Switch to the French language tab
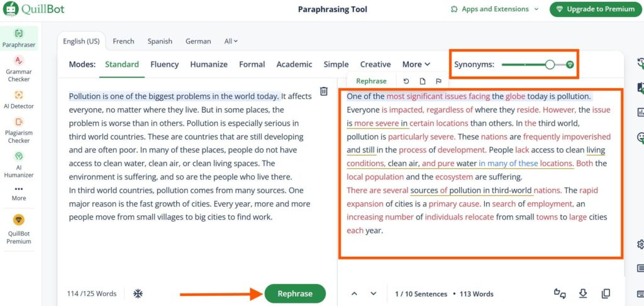The image size is (644, 306). (123, 42)
